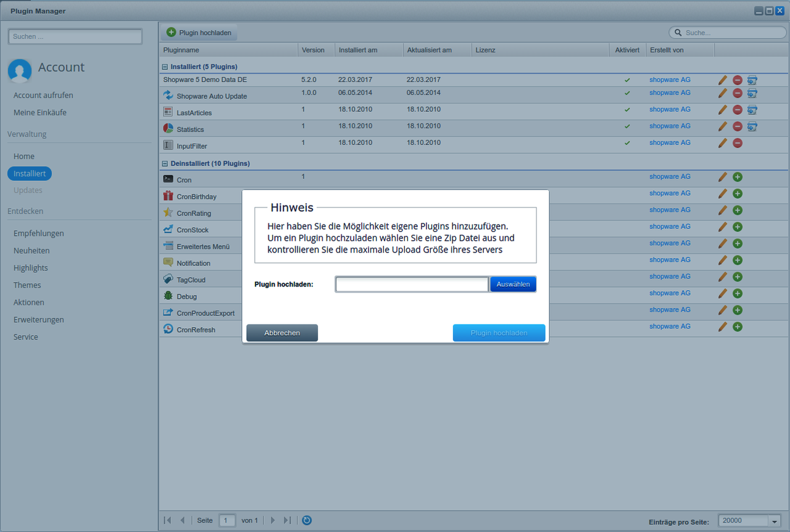
Task: Click the Plugin hochladen button in dialog
Action: [499, 333]
